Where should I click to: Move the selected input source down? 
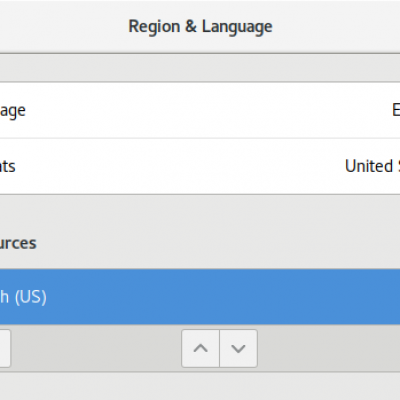[238, 349]
